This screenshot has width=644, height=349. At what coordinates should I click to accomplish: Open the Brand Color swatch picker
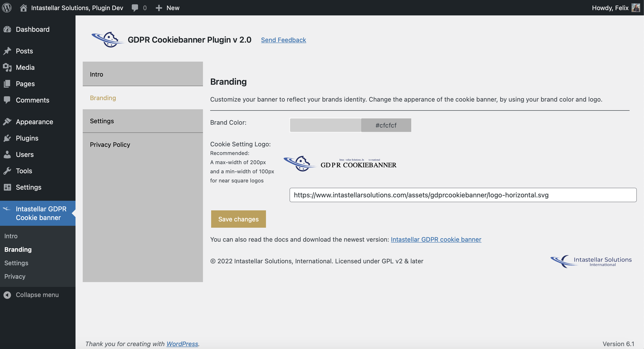pyautogui.click(x=325, y=125)
